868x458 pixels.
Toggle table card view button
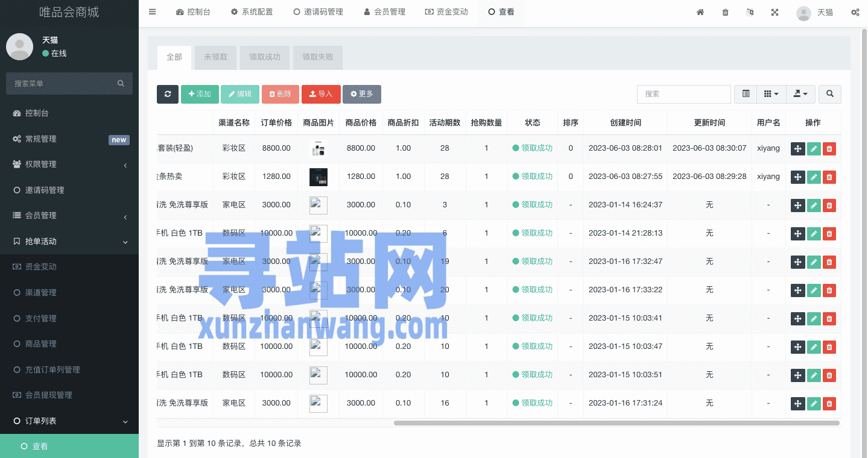point(746,94)
